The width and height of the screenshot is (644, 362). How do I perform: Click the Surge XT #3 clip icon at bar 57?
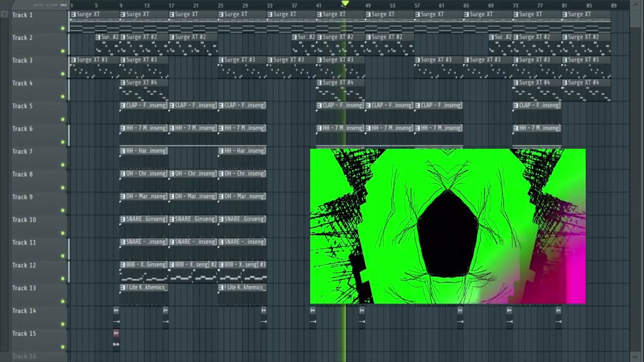(x=418, y=60)
